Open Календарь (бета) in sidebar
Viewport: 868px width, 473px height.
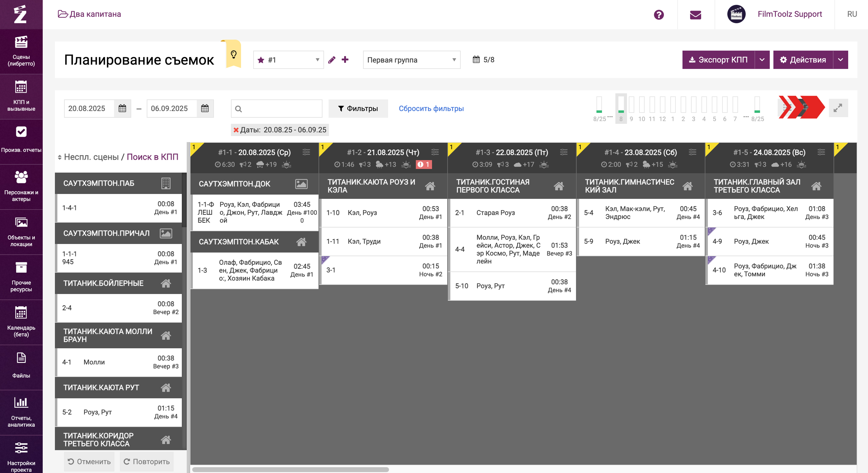[x=21, y=322]
